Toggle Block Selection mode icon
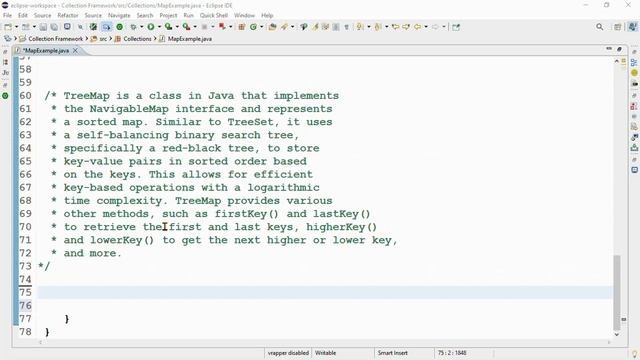640x360 pixels. tap(336, 27)
